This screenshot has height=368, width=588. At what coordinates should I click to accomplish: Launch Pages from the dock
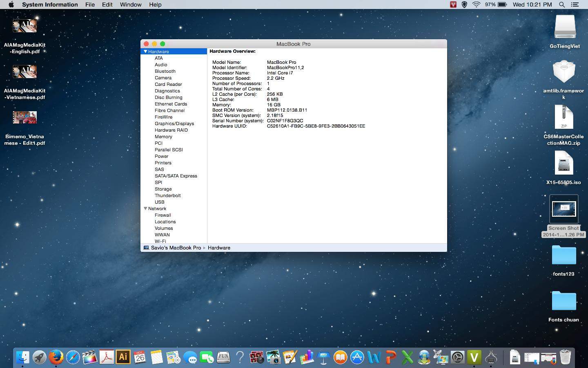(290, 357)
